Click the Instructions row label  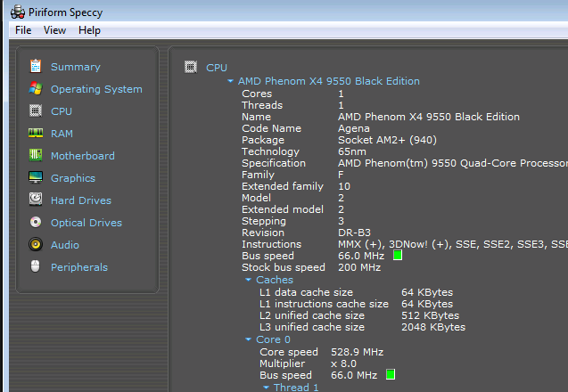(272, 244)
